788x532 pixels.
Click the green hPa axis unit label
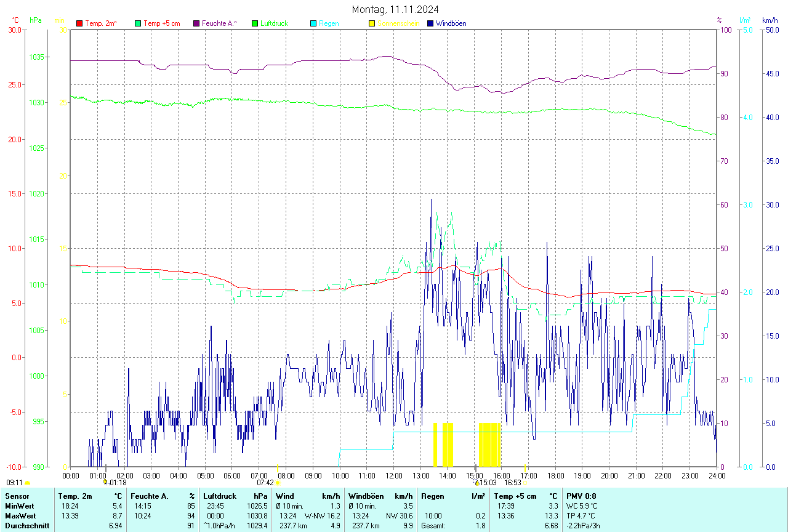coord(36,20)
